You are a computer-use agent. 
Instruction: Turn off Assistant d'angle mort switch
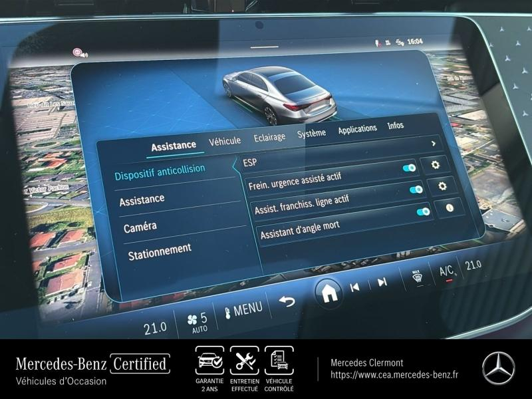tap(423, 212)
